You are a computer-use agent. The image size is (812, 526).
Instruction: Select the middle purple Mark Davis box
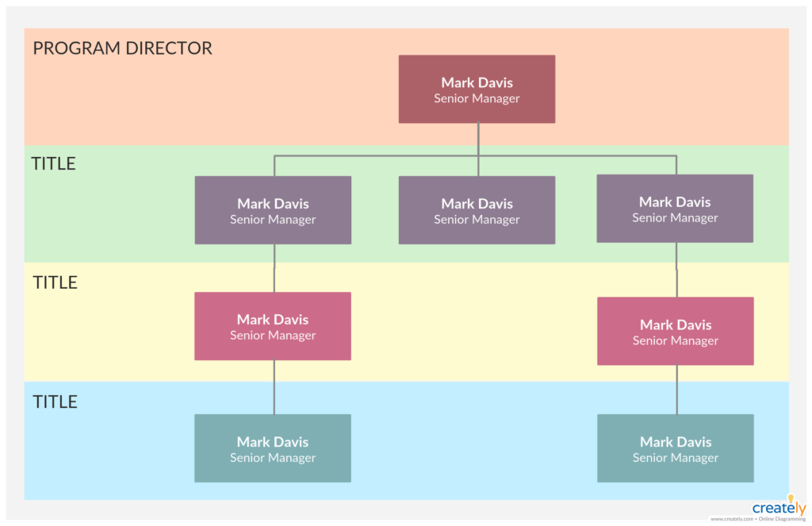[x=477, y=209]
